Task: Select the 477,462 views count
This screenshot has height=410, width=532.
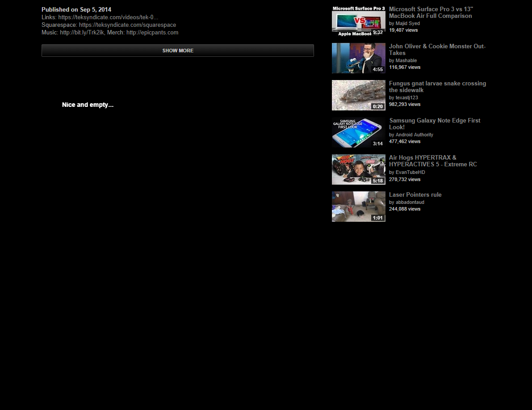Action: pos(405,141)
